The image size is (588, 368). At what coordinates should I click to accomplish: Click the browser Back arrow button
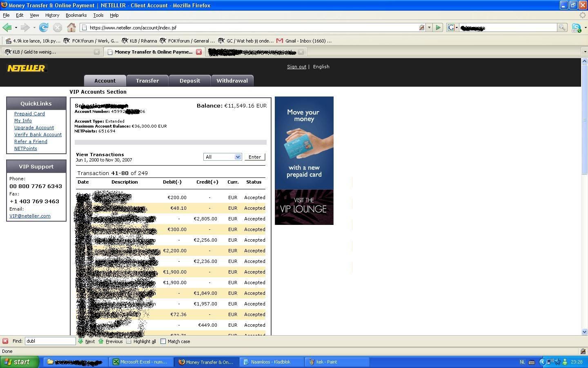click(7, 27)
